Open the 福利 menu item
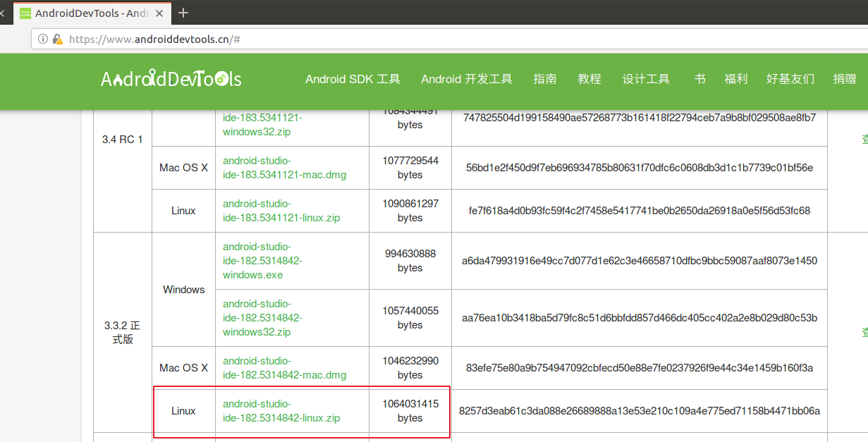Viewport: 868px width, 442px height. (736, 79)
